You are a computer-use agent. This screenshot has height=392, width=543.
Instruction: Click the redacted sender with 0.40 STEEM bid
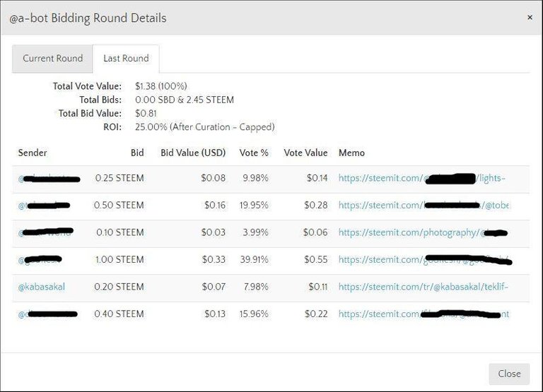pyautogui.click(x=48, y=314)
